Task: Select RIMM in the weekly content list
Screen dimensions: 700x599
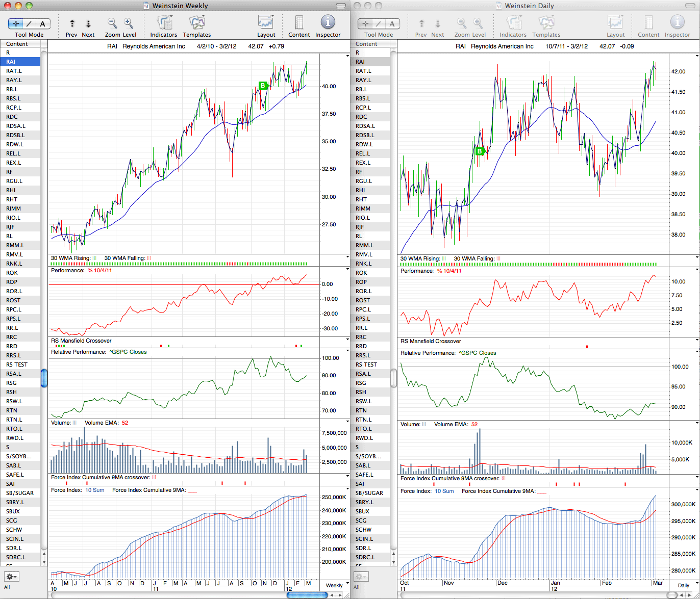Action: [20, 209]
